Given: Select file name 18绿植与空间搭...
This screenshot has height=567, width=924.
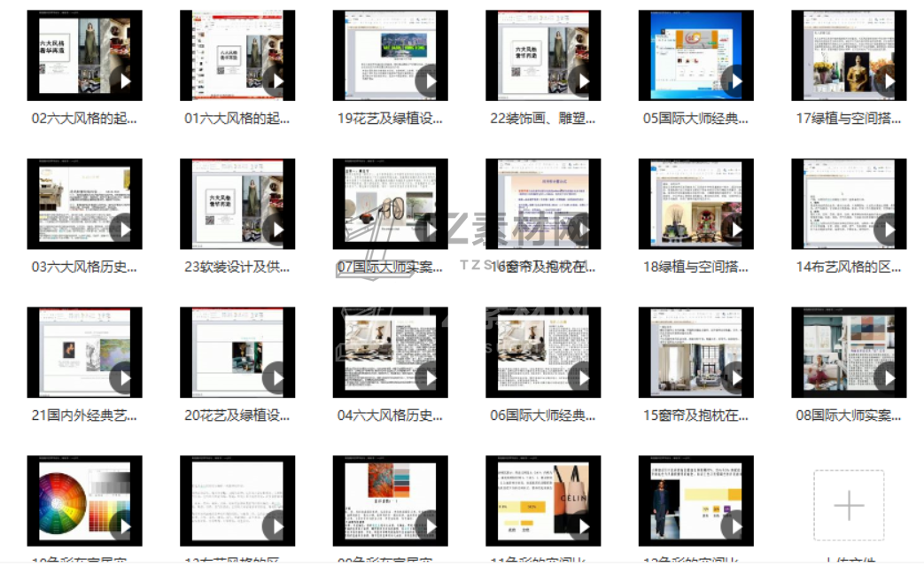Looking at the screenshot, I should 696,267.
